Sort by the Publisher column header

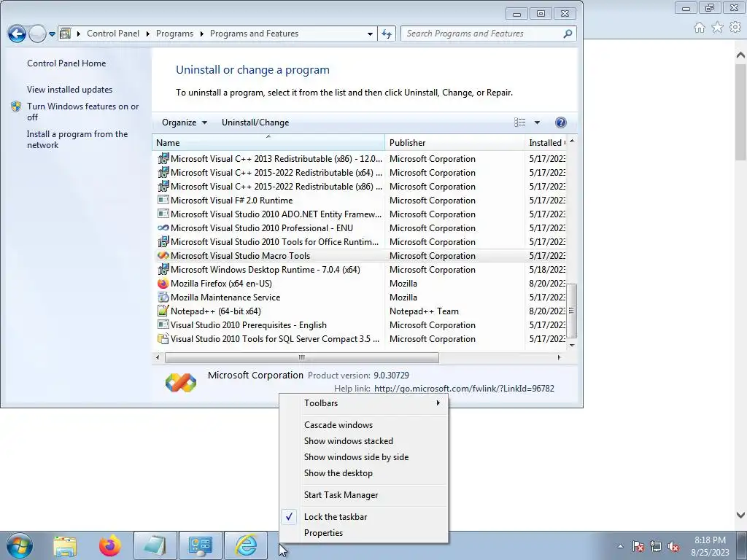point(454,143)
